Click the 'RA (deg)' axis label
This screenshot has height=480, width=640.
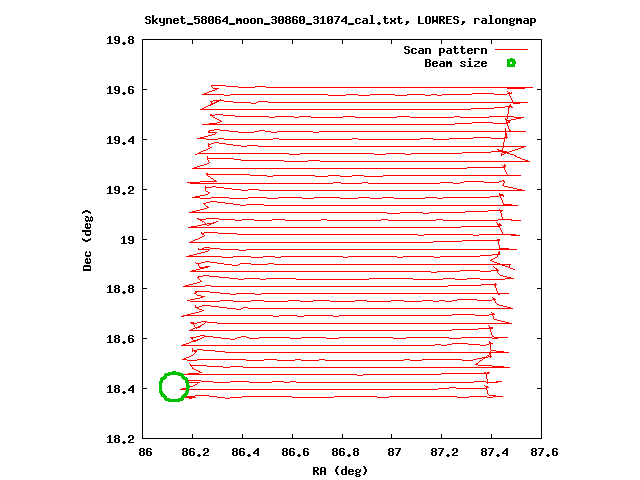[340, 471]
